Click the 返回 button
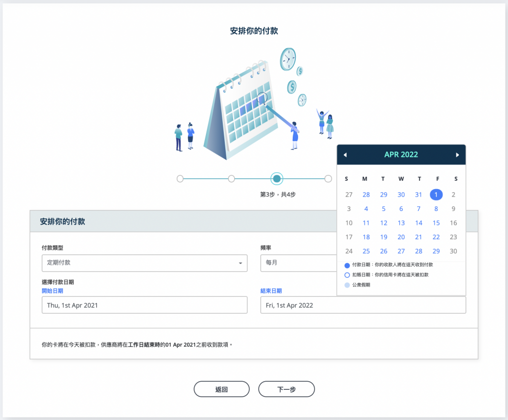 [x=222, y=389]
